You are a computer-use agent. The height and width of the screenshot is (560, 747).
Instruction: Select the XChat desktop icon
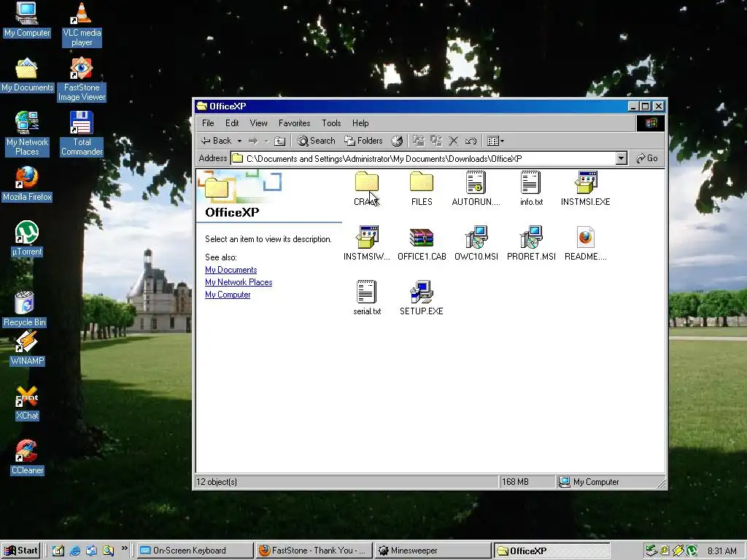click(27, 402)
